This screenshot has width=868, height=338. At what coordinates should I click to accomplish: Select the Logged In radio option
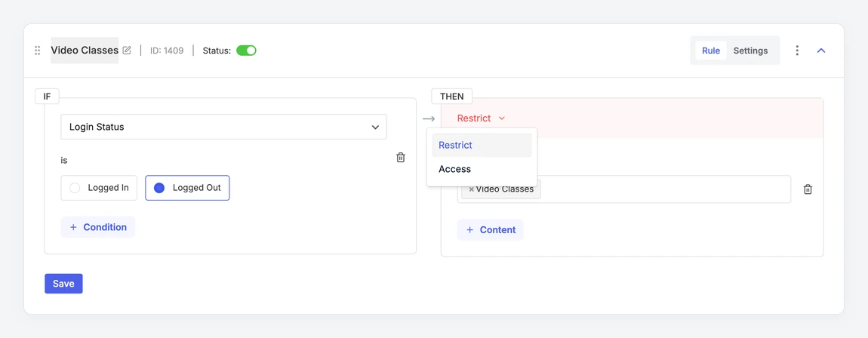(99, 188)
